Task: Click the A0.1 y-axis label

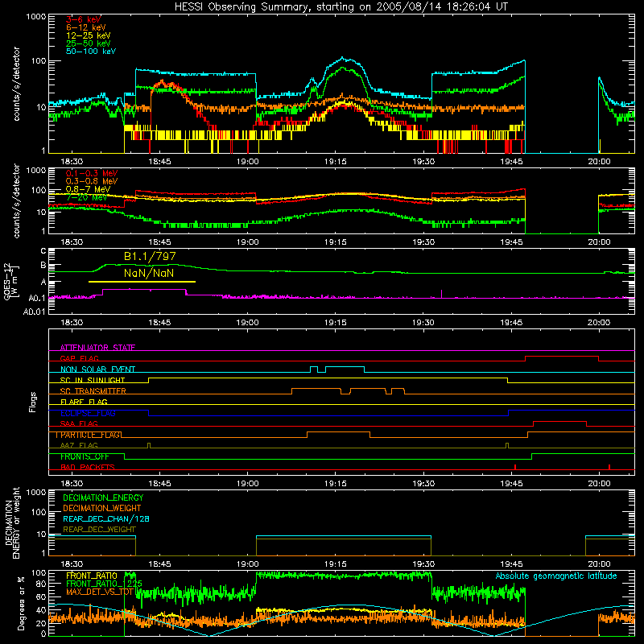Action: point(37,298)
